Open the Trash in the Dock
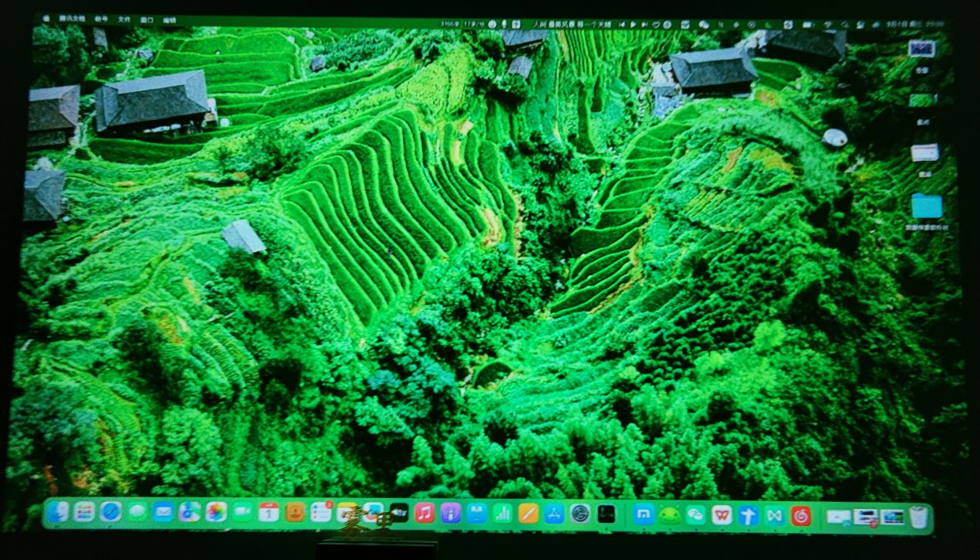 (x=918, y=517)
